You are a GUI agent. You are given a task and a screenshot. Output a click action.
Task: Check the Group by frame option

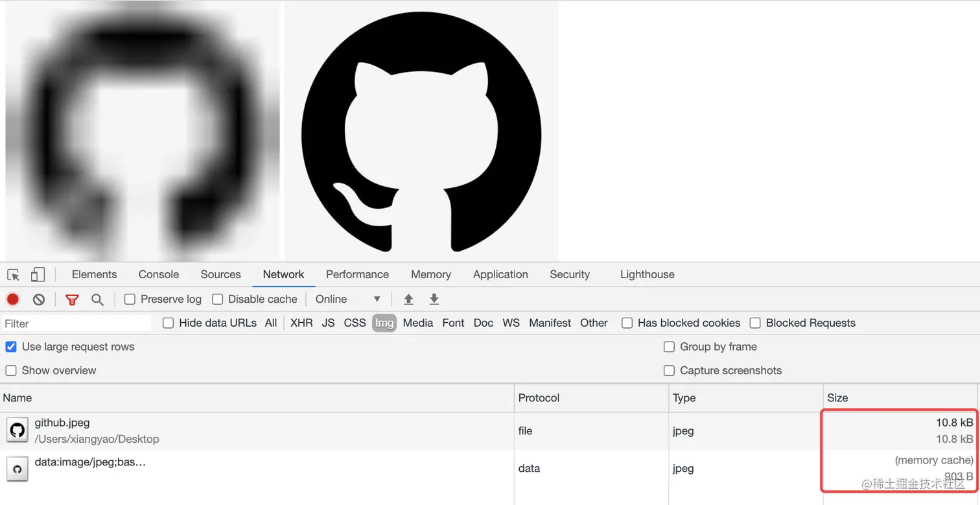[x=670, y=347]
